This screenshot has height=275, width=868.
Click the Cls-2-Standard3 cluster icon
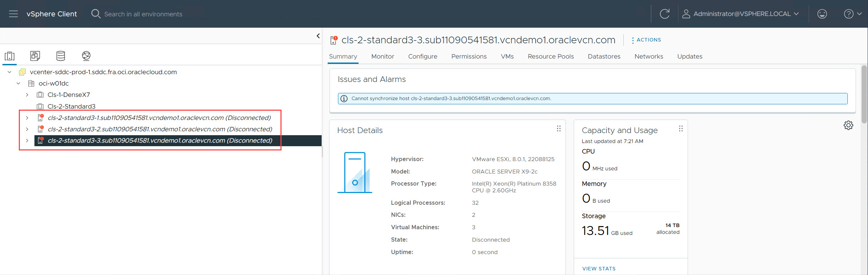[x=40, y=106]
